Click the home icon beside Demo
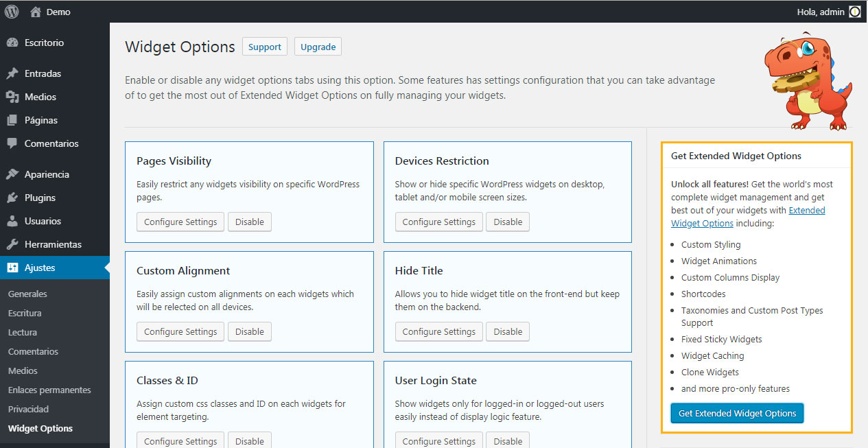868x448 pixels. point(36,12)
